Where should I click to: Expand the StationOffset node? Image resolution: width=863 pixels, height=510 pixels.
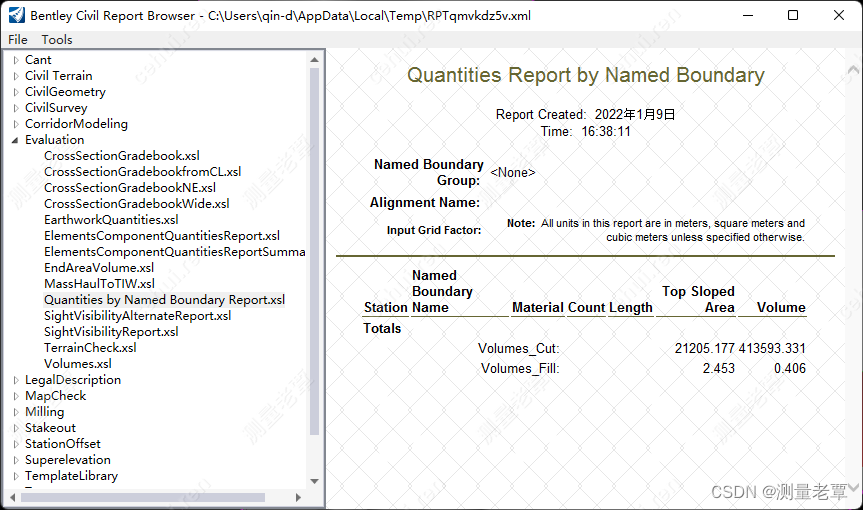pos(16,443)
